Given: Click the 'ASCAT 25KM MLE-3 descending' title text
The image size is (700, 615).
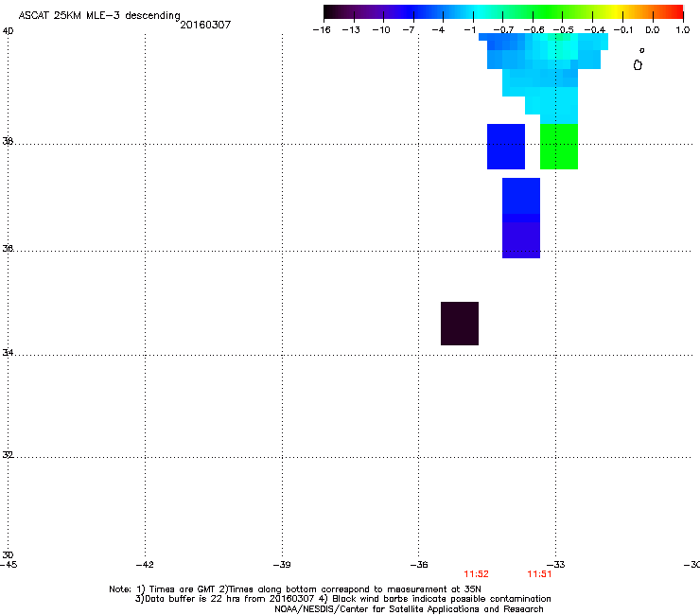Looking at the screenshot, I should tap(99, 15).
